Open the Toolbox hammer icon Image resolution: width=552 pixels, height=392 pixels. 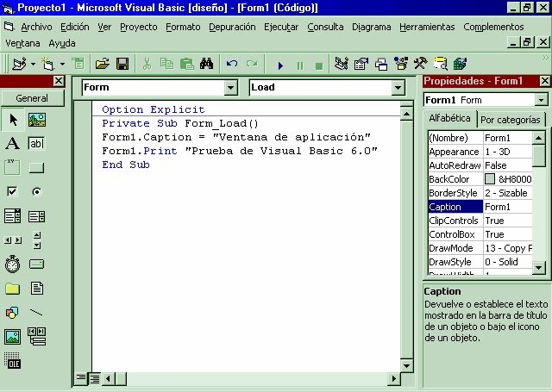(420, 63)
